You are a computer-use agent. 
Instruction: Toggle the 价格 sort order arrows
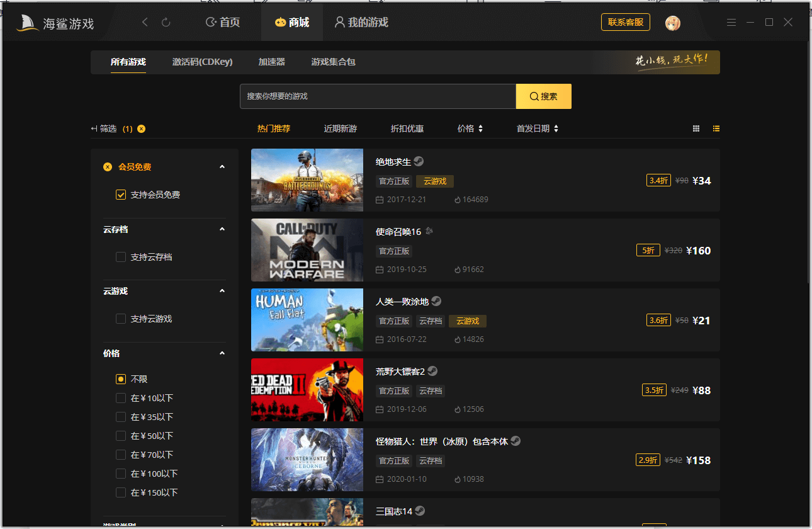(x=482, y=128)
